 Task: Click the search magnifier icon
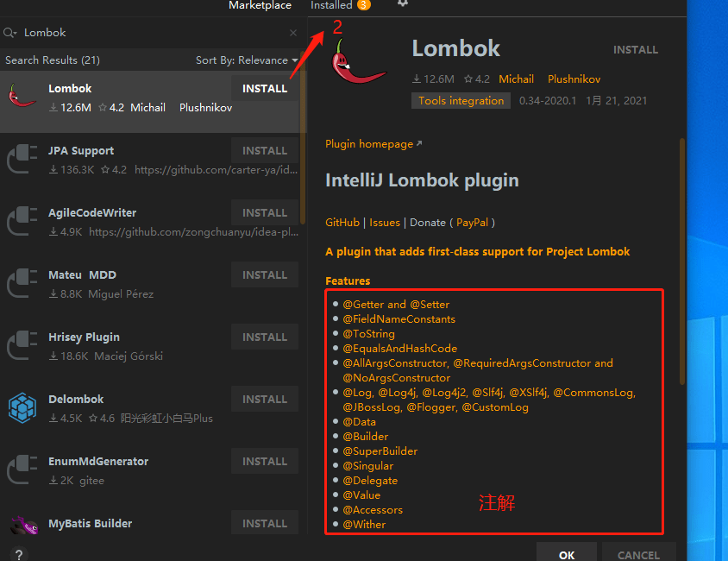point(8,33)
